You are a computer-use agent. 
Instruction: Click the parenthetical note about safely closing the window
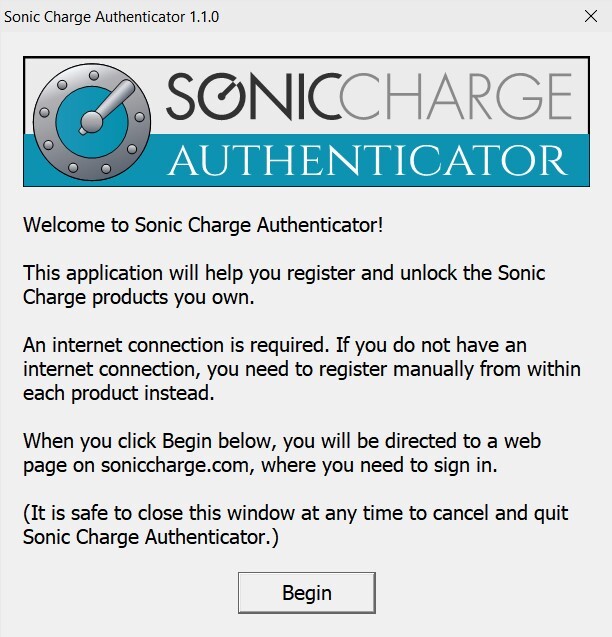click(295, 524)
